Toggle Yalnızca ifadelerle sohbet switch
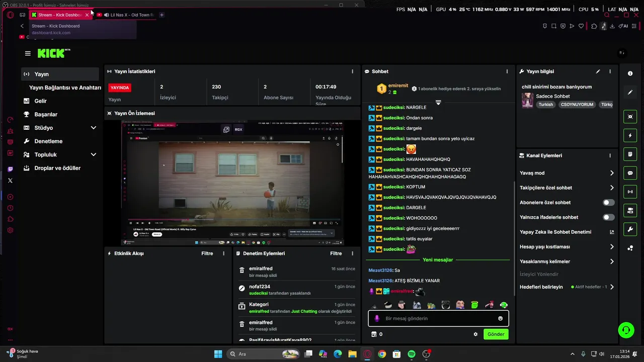Image resolution: width=644 pixels, height=362 pixels. click(x=608, y=217)
